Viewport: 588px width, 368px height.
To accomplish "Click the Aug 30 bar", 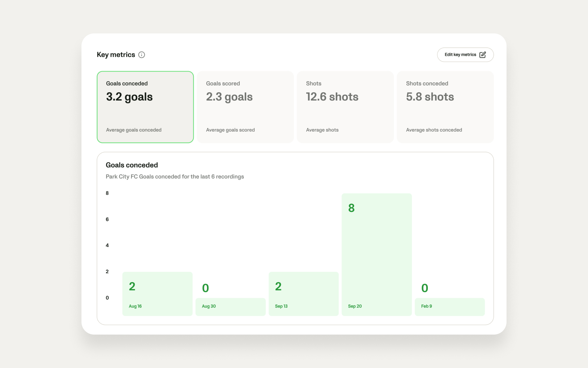I will pos(230,306).
